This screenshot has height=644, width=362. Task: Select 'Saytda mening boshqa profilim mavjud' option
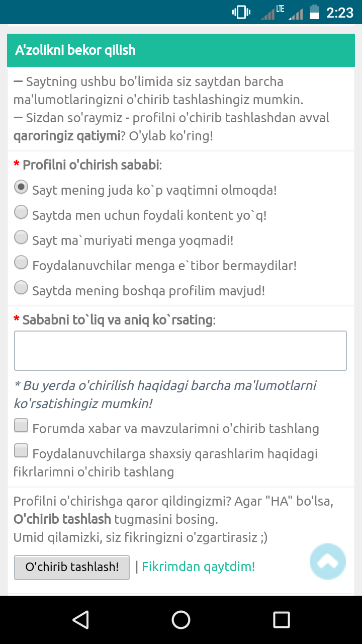click(x=21, y=287)
